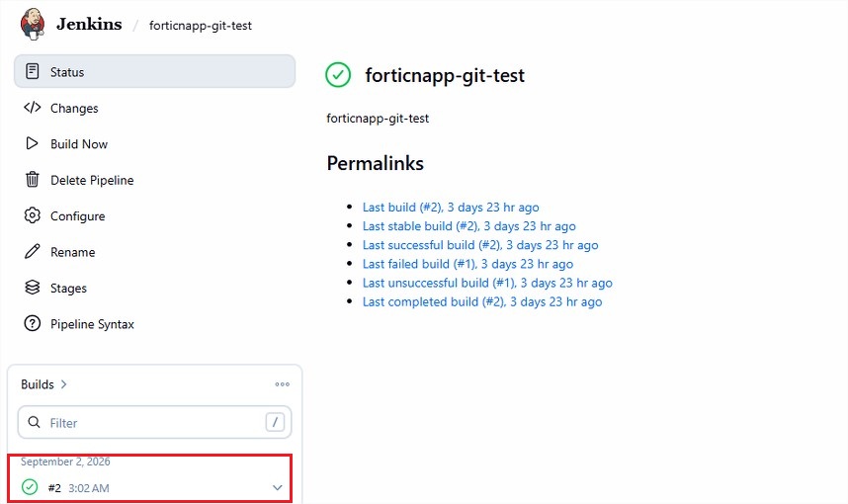Click the Changes code-brackets icon
This screenshot has height=504, width=848.
tap(33, 108)
